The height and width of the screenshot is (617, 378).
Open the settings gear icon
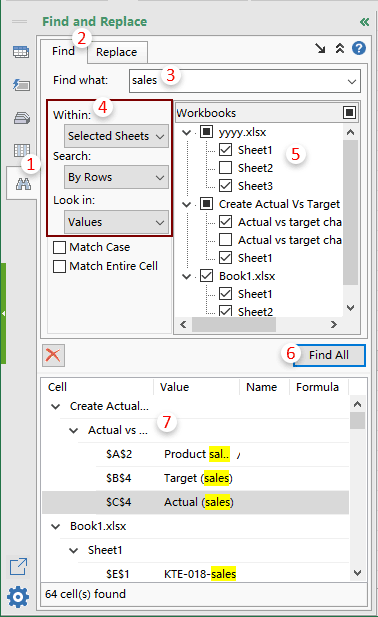point(18,597)
